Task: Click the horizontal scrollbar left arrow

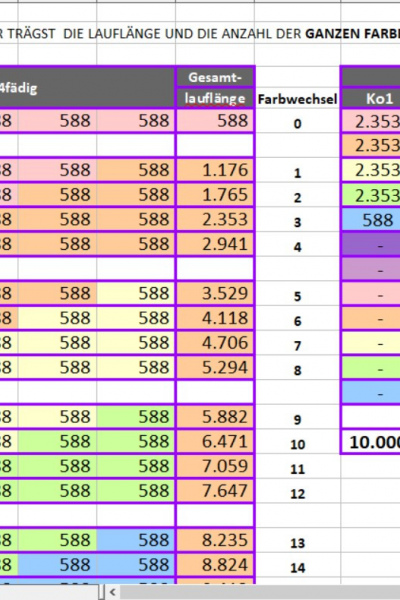Action: (x=113, y=592)
